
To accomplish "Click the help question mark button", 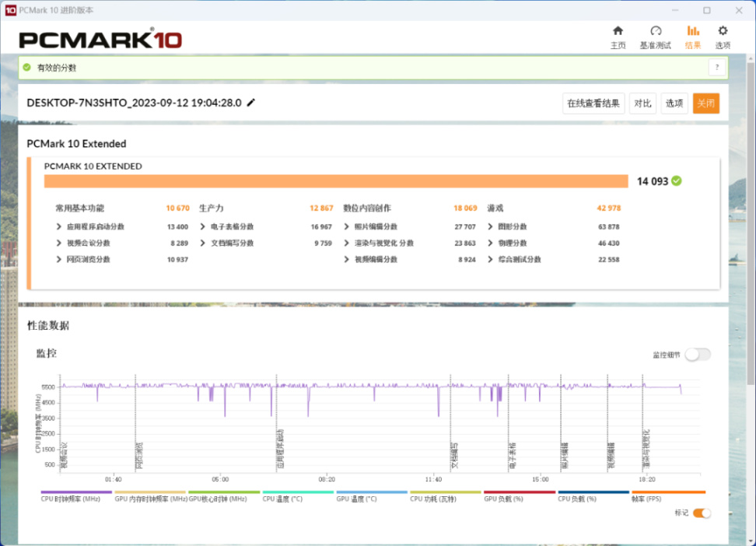I will tap(717, 68).
